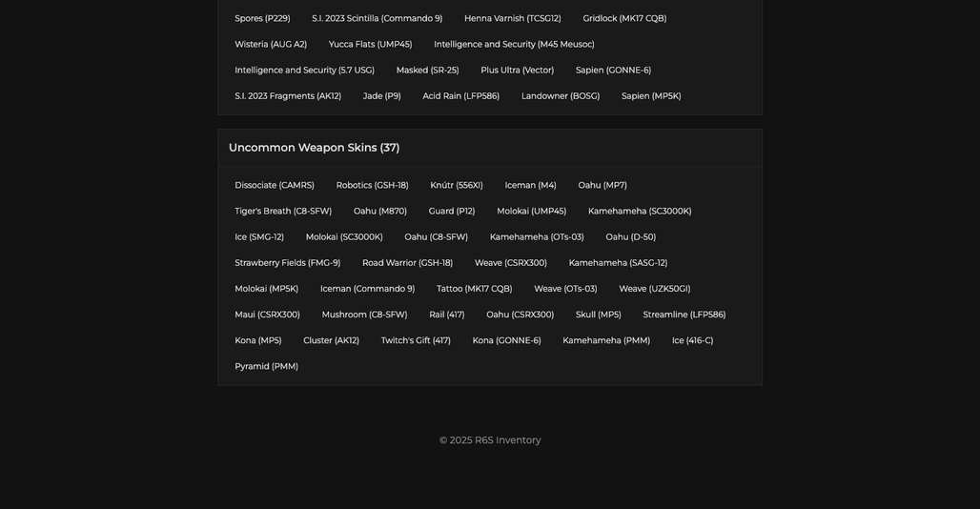Click Mushroom (C8-SFW) entry
This screenshot has height=509, width=980.
(364, 315)
